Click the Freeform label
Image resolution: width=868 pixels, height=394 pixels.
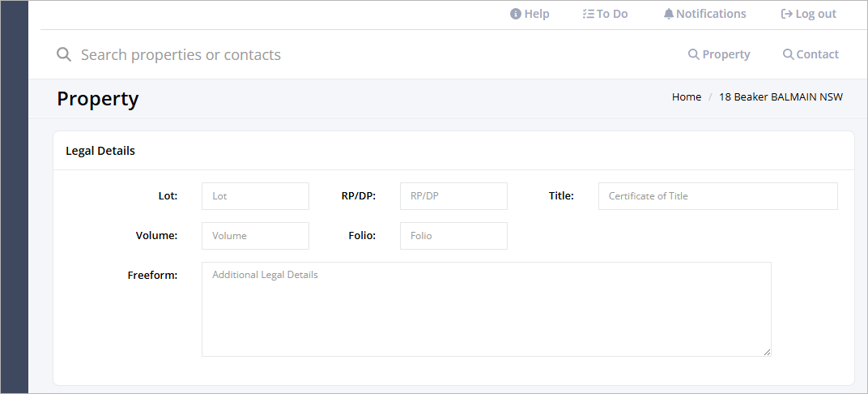click(x=152, y=276)
